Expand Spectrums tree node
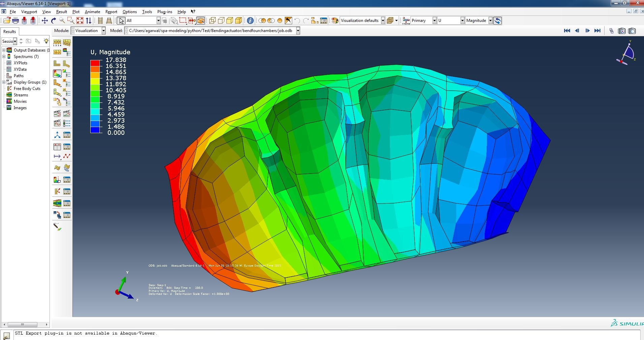 [x=4, y=57]
